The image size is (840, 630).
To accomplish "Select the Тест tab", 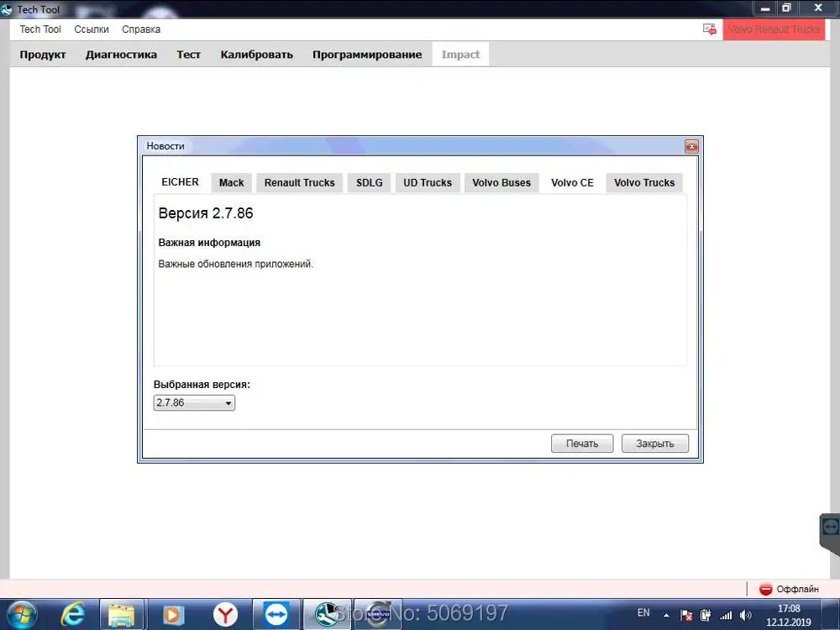I will [188, 55].
